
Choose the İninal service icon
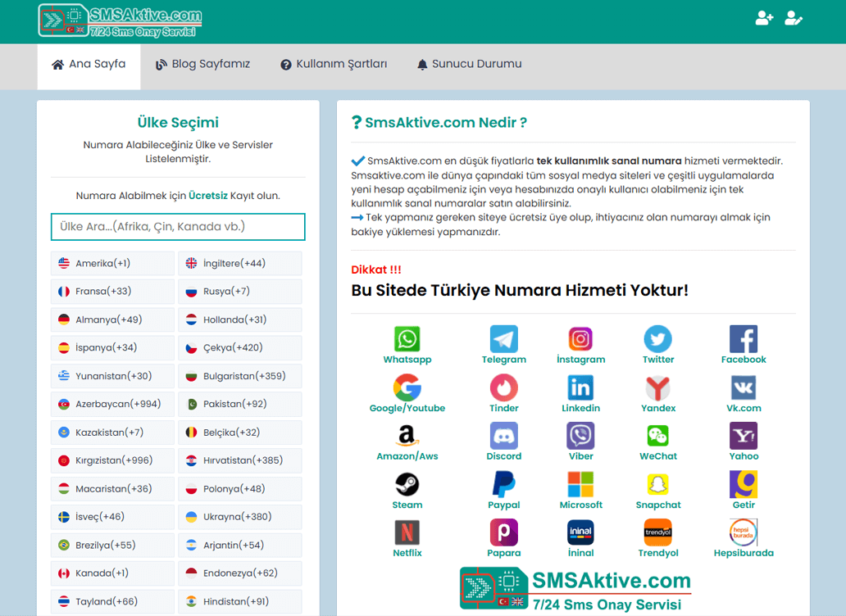580,532
